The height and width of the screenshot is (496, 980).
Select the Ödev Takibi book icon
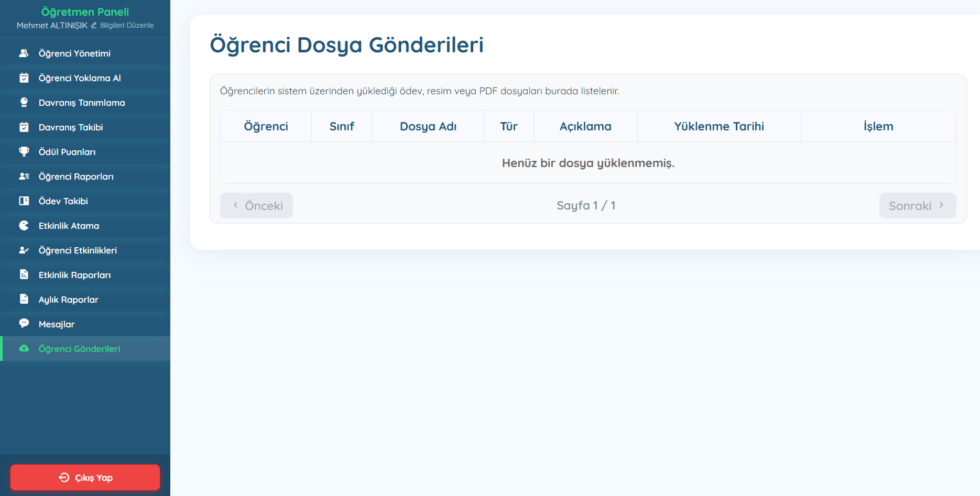tap(24, 201)
